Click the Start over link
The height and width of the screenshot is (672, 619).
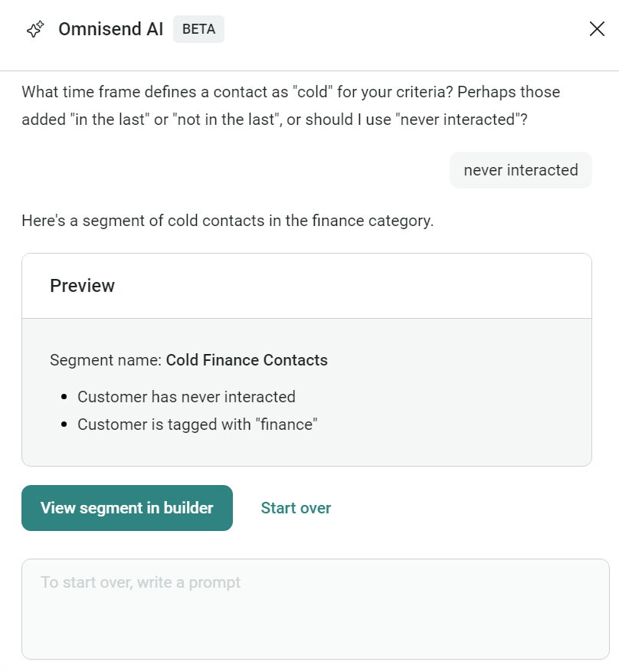coord(296,508)
